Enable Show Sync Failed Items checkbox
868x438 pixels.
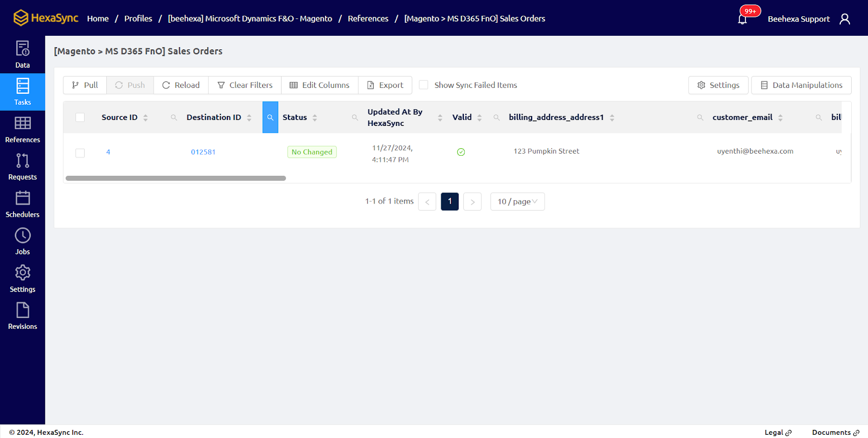(424, 85)
